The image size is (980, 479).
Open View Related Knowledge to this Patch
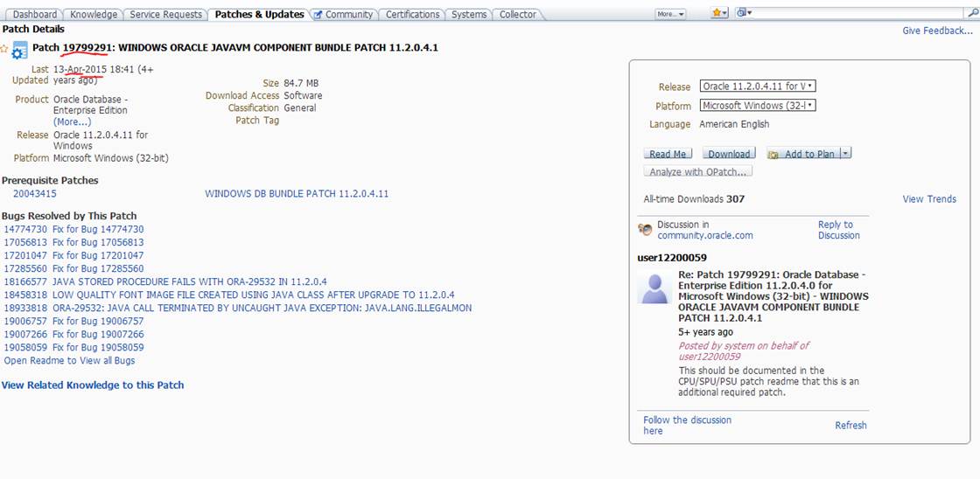click(x=93, y=385)
